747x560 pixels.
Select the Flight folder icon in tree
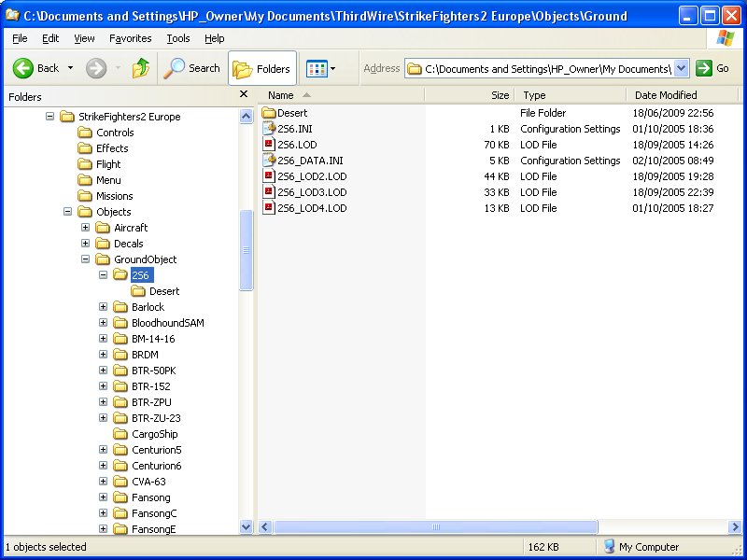pos(85,164)
